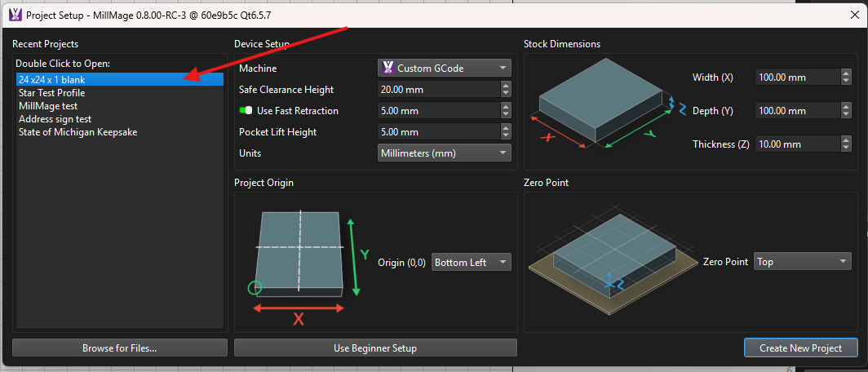Increase Safe Clearance Height with up arrow

pyautogui.click(x=506, y=85)
